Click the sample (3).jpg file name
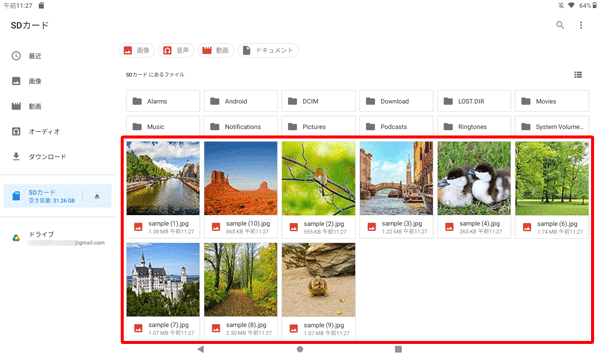Screen dimensions: 600x360 402,223
